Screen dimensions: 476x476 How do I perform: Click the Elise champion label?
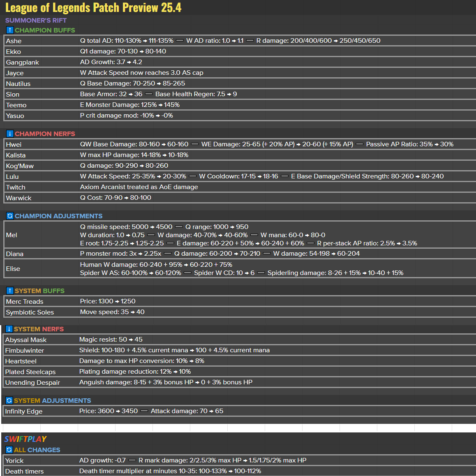13,268
